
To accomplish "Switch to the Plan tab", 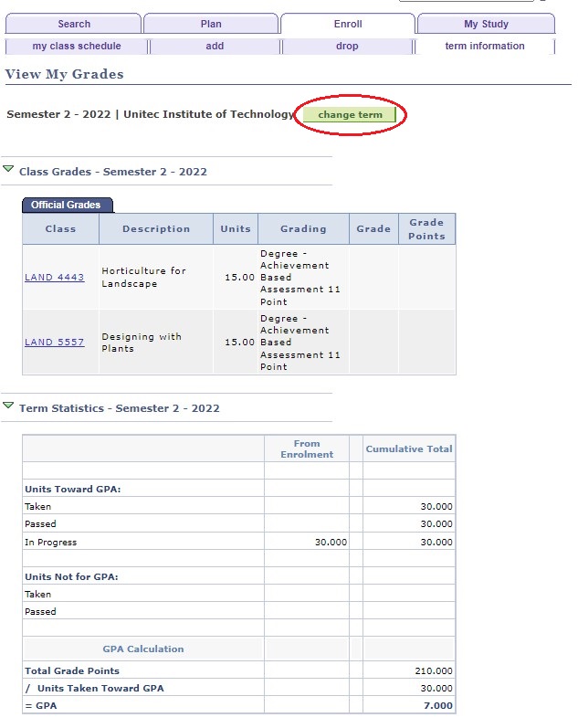I will (211, 25).
